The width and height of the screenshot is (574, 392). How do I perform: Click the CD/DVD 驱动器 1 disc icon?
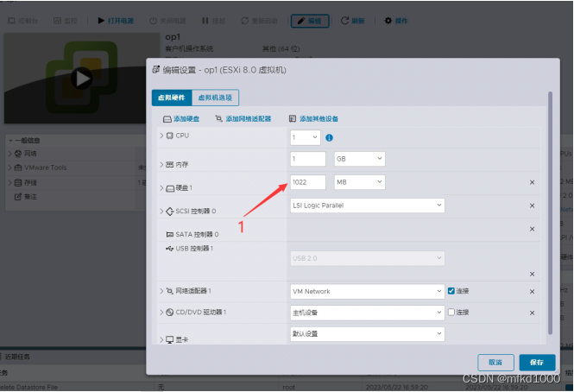click(x=170, y=313)
